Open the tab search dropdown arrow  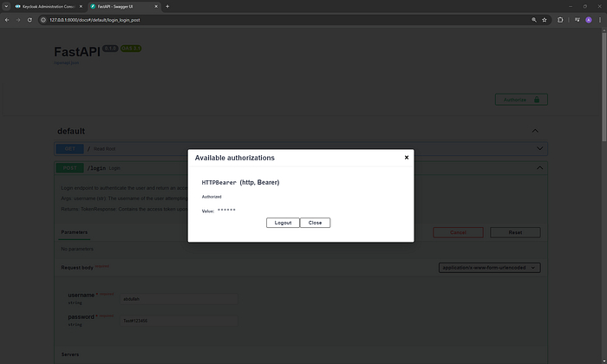point(6,7)
